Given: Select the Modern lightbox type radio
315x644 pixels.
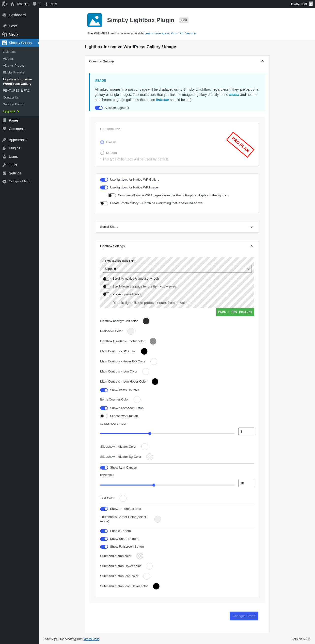Looking at the screenshot, I should [x=102, y=153].
